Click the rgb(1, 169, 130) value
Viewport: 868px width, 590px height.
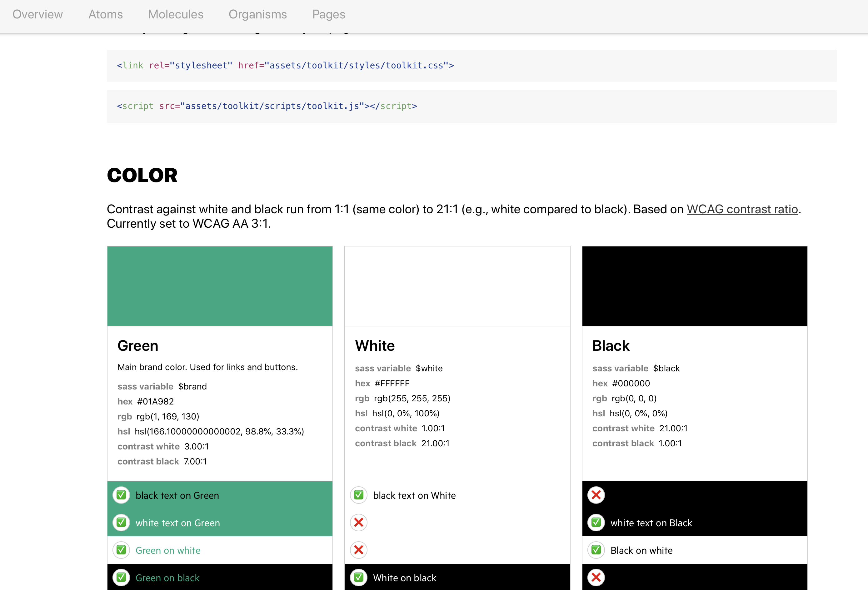point(168,416)
